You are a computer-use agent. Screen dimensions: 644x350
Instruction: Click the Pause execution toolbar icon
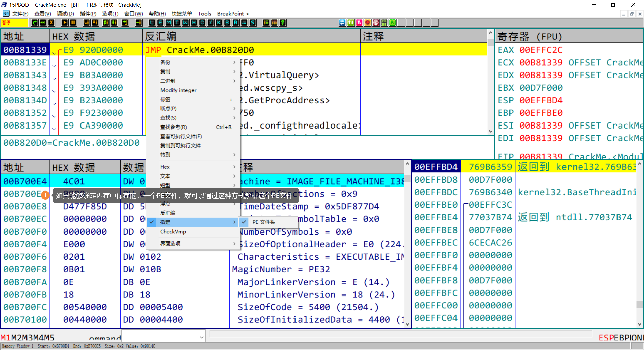pyautogui.click(x=73, y=22)
